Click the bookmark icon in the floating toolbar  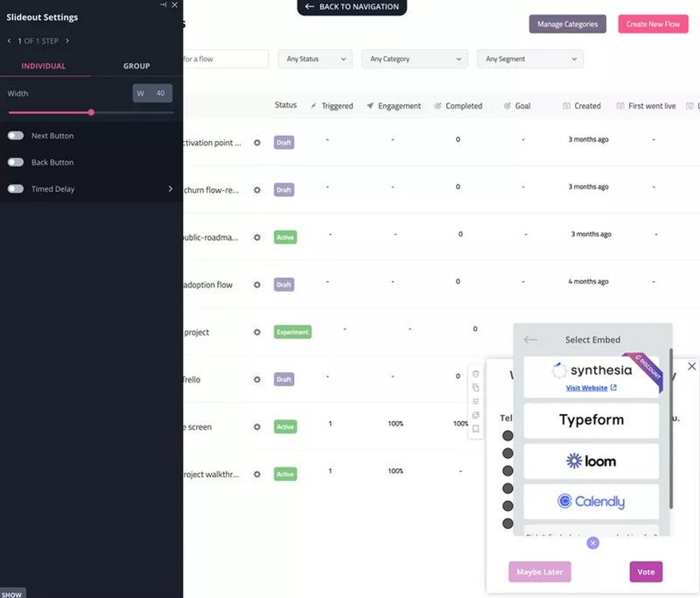pyautogui.click(x=475, y=428)
